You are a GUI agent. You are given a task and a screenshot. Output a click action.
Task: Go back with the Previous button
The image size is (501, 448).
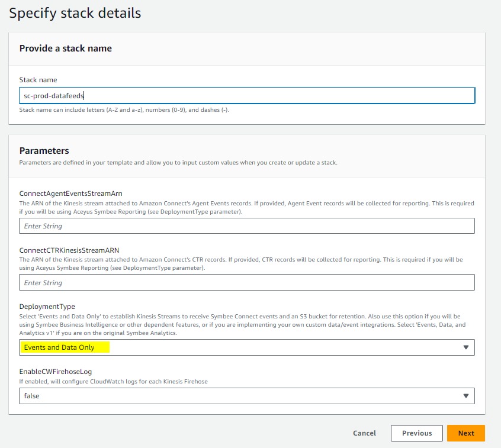[417, 433]
